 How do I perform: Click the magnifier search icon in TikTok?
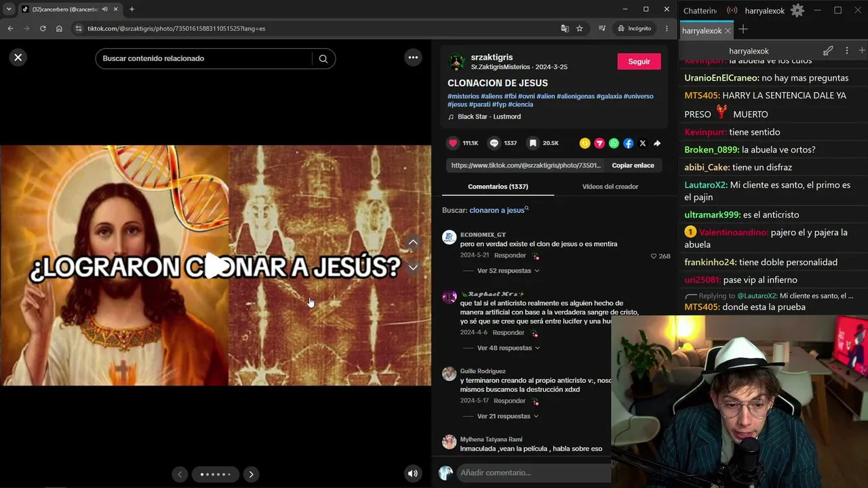pos(323,58)
